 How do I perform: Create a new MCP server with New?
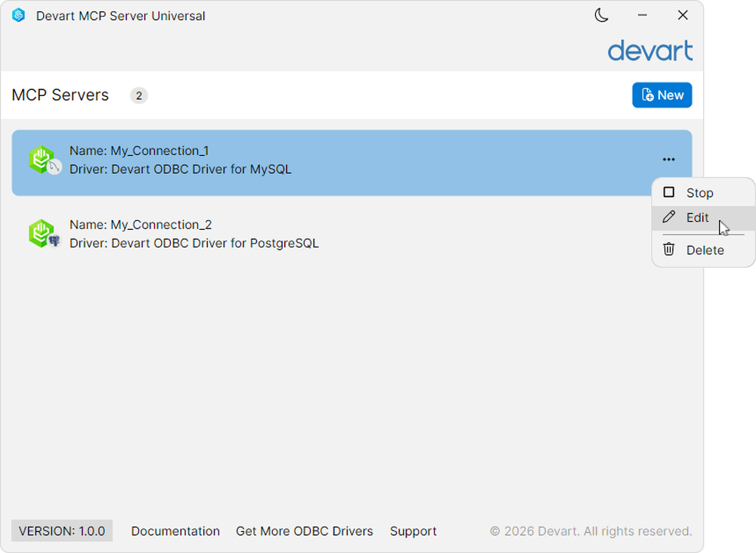pyautogui.click(x=662, y=95)
